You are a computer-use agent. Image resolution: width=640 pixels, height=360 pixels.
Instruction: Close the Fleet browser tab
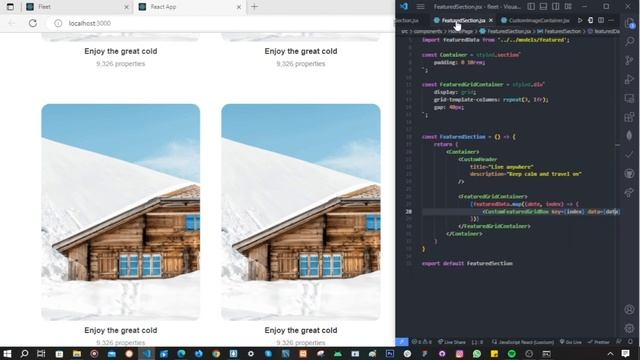tap(126, 7)
